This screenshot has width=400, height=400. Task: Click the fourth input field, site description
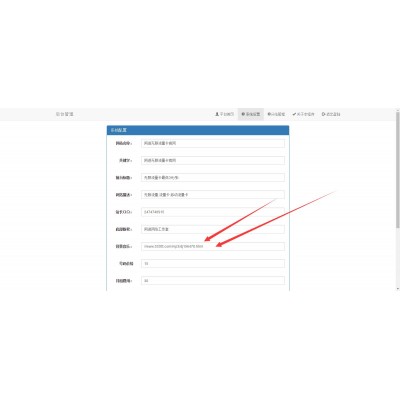(213, 195)
